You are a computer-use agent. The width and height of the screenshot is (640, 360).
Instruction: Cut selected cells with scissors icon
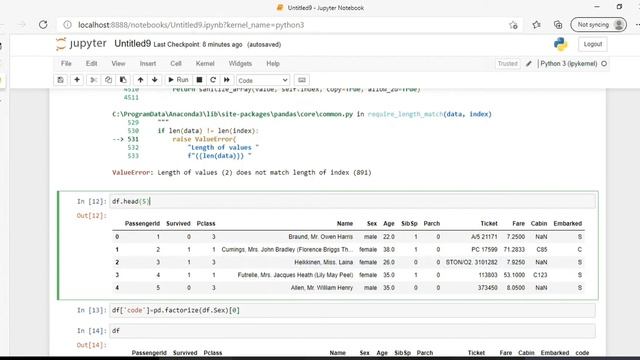pyautogui.click(x=93, y=80)
